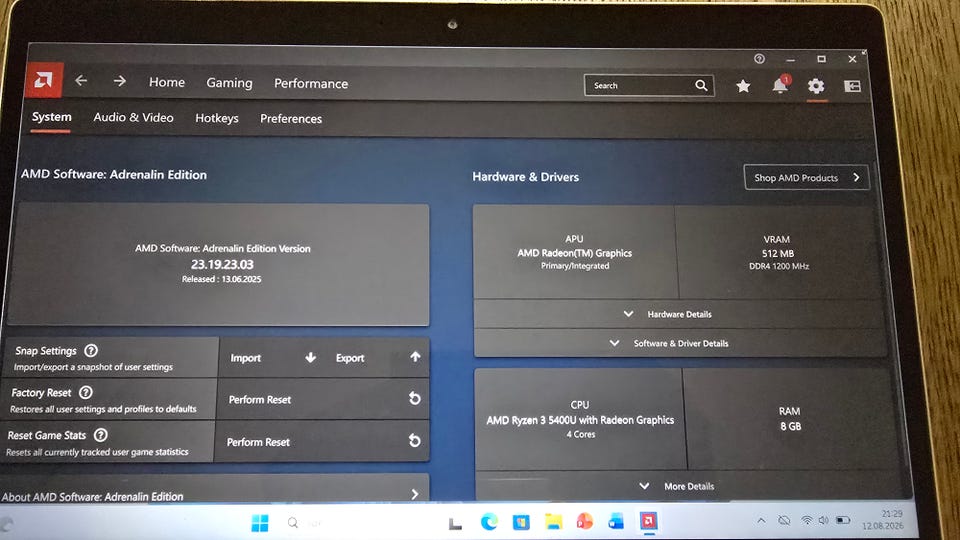The image size is (960, 540).
Task: Open favorites via the star icon
Action: point(743,86)
